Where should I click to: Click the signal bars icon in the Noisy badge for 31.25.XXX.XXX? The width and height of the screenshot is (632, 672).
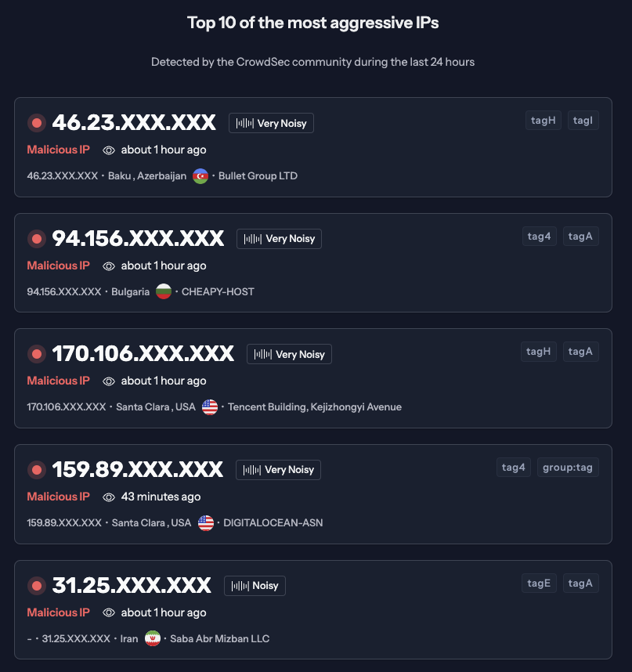click(x=240, y=585)
